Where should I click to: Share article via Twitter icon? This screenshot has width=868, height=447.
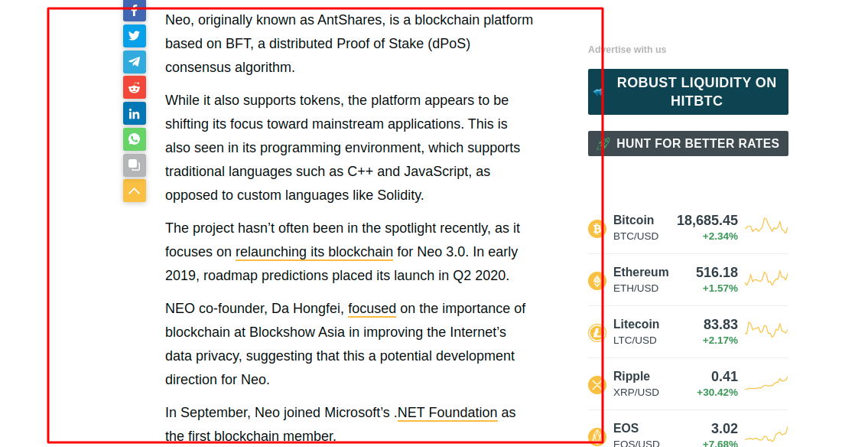click(135, 36)
